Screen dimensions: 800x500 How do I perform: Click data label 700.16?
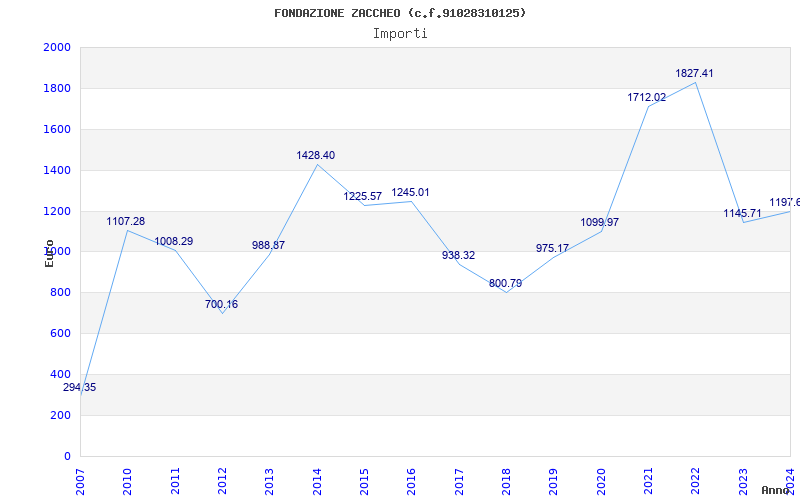coord(221,304)
